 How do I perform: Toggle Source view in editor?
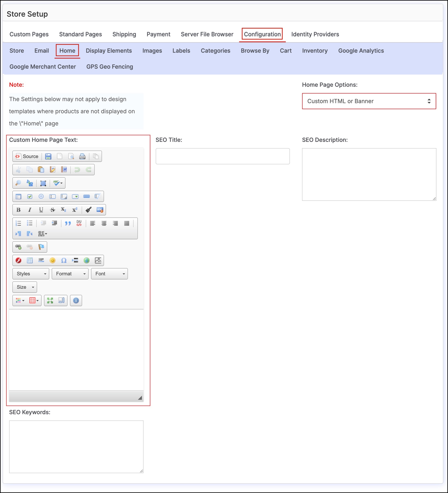point(27,156)
